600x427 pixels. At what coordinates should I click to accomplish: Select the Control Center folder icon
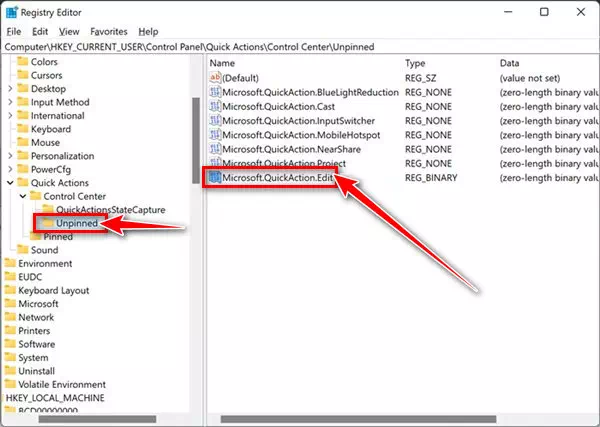(x=36, y=196)
